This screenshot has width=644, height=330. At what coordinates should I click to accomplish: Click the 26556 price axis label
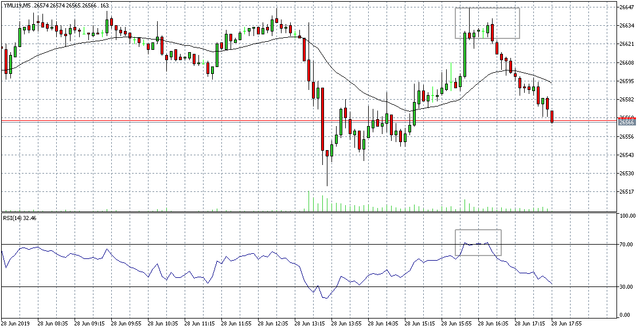pos(627,137)
